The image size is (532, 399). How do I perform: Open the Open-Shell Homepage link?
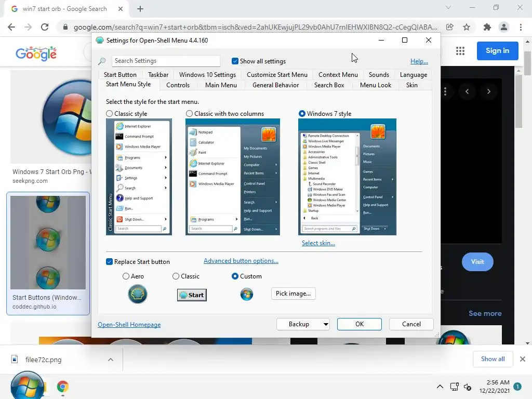pos(129,325)
